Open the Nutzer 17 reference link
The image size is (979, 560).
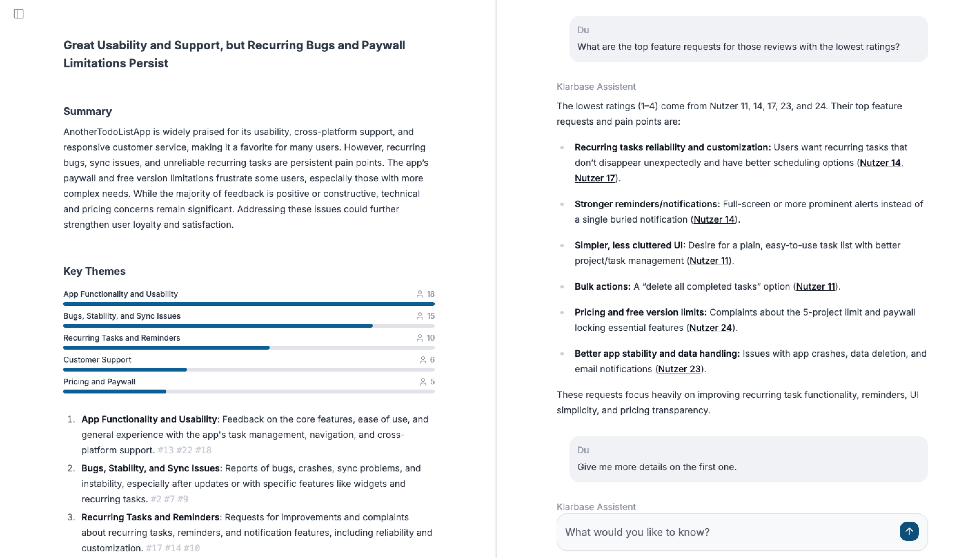click(595, 178)
